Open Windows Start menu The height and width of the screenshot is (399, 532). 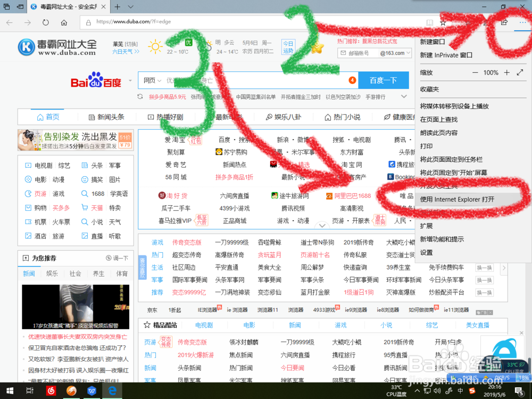point(10,391)
